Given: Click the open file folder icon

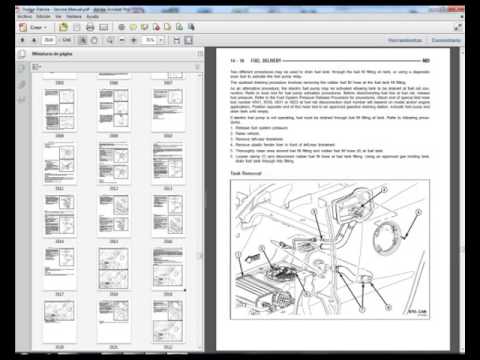Looking at the screenshot, I should pos(63,27).
